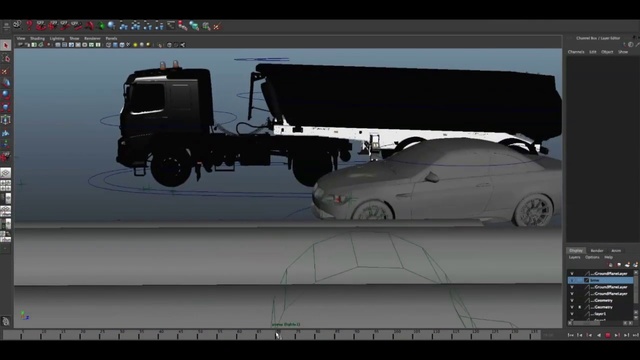640x360 pixels.
Task: Toggle visibility of the first GroundPlaneLayer
Action: point(572,273)
